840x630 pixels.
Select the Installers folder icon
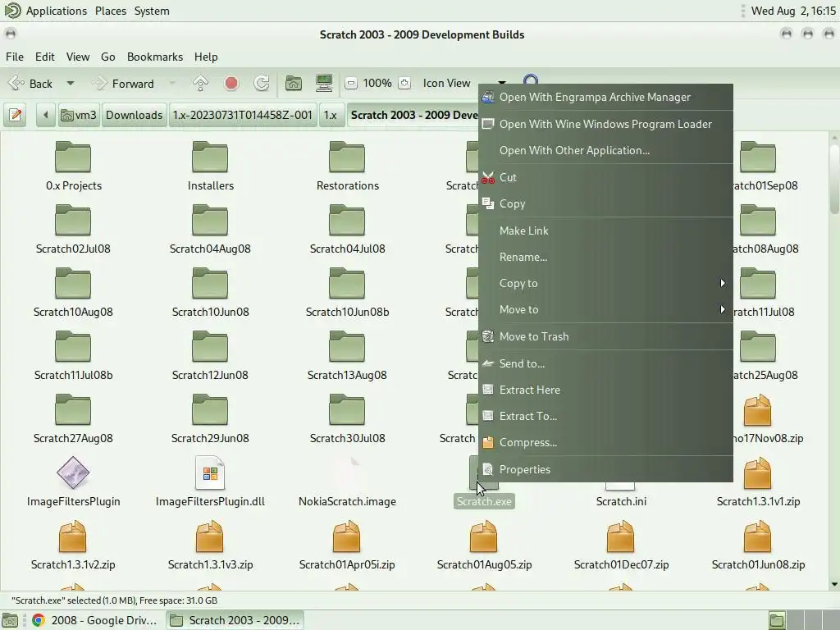click(210, 157)
